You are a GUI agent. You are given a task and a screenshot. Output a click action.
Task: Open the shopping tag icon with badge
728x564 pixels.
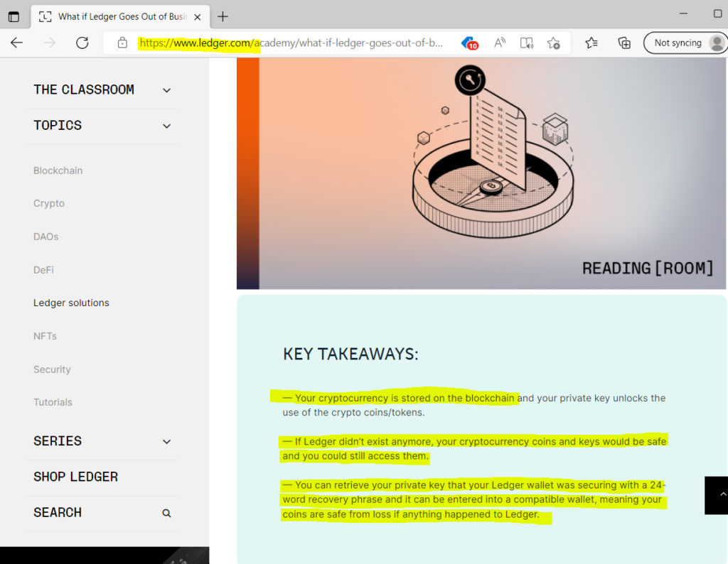469,43
